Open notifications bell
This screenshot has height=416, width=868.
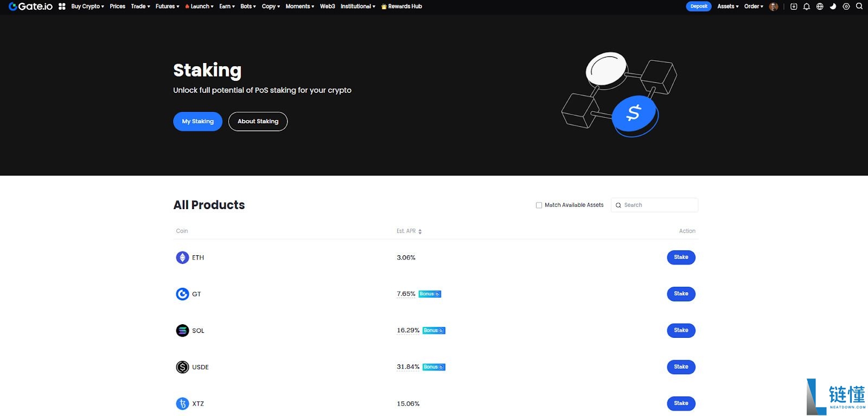click(807, 7)
